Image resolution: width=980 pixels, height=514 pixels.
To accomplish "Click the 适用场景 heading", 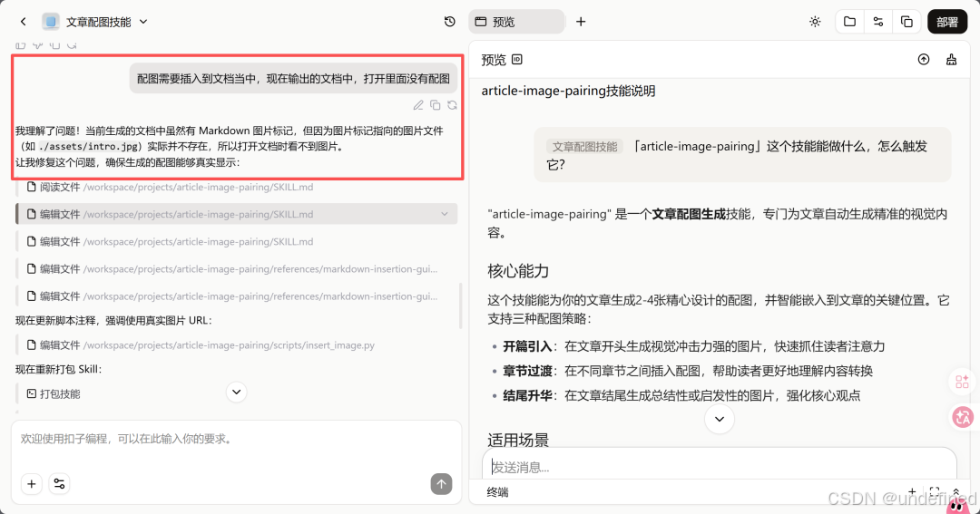I will click(518, 440).
